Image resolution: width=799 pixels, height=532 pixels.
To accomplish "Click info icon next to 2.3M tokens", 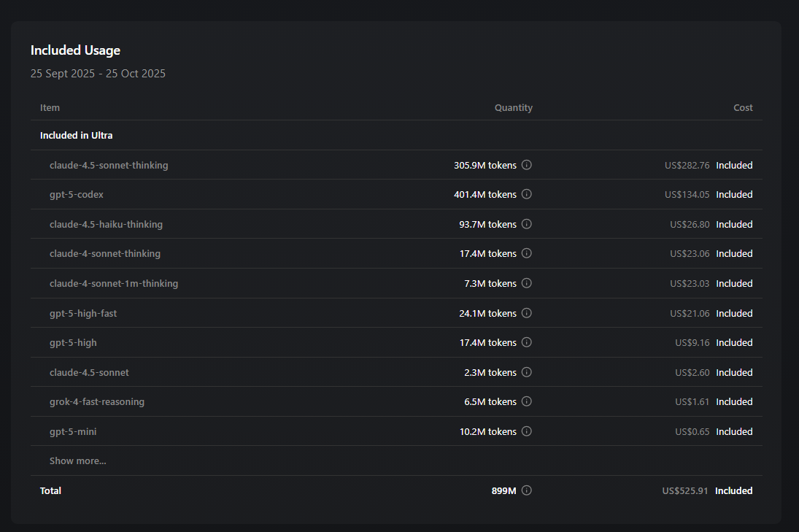I will pos(527,372).
